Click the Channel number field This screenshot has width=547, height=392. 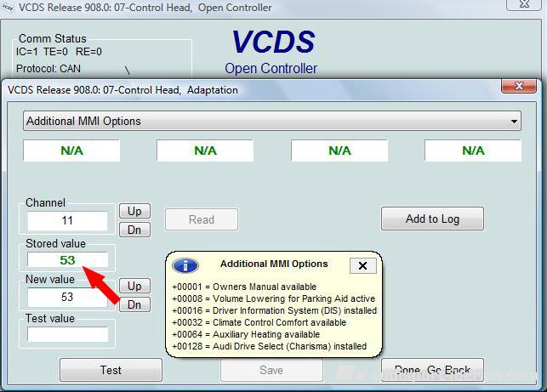point(67,221)
